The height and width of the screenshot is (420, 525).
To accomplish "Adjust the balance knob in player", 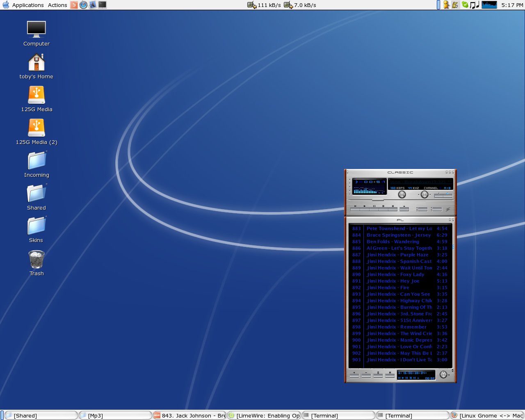I will click(x=425, y=194).
